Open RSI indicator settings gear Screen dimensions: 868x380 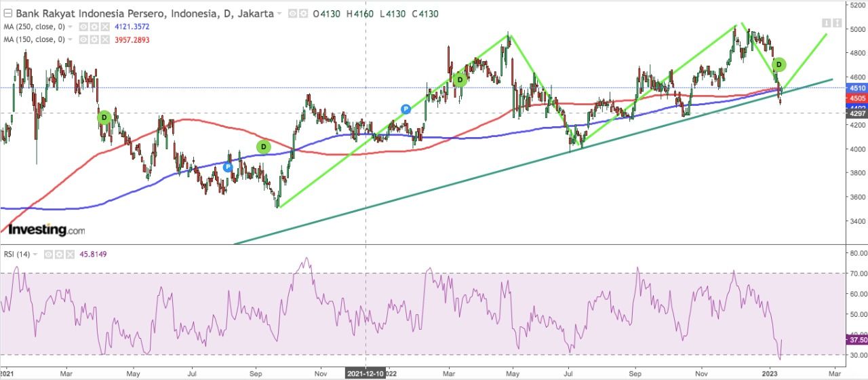pos(59,254)
